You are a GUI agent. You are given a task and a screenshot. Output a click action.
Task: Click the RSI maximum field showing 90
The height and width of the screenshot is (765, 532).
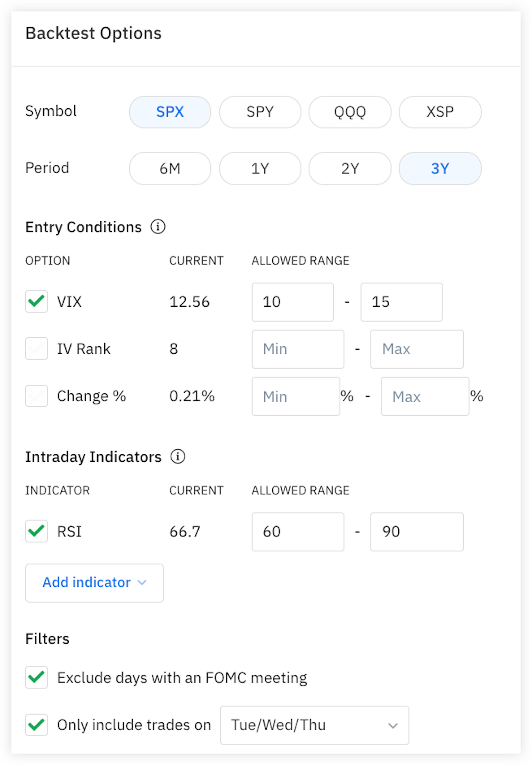417,532
